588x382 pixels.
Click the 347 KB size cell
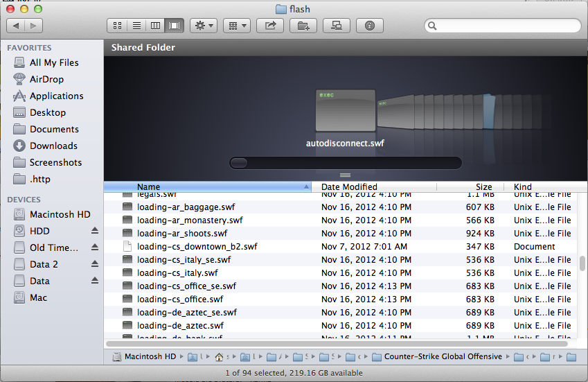click(x=480, y=247)
